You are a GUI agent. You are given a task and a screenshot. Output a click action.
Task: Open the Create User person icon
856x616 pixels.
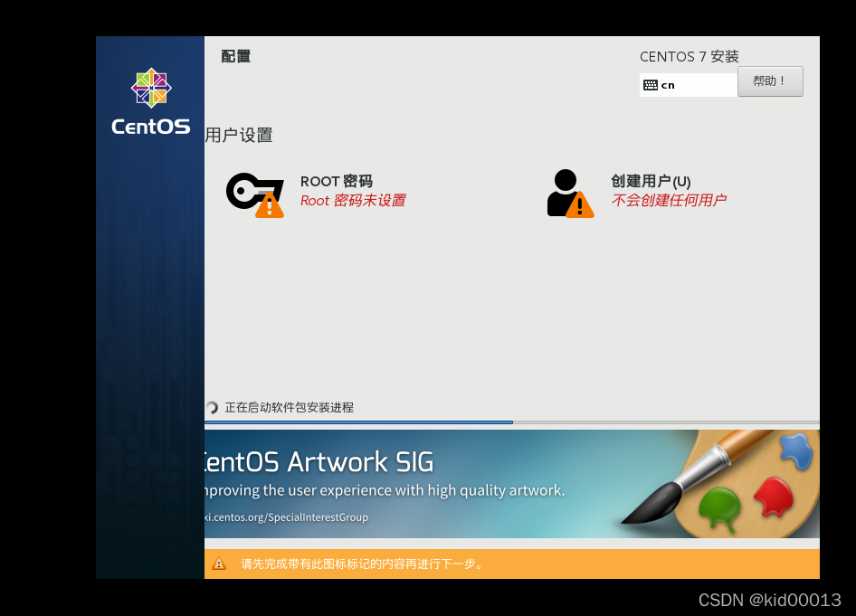click(570, 194)
